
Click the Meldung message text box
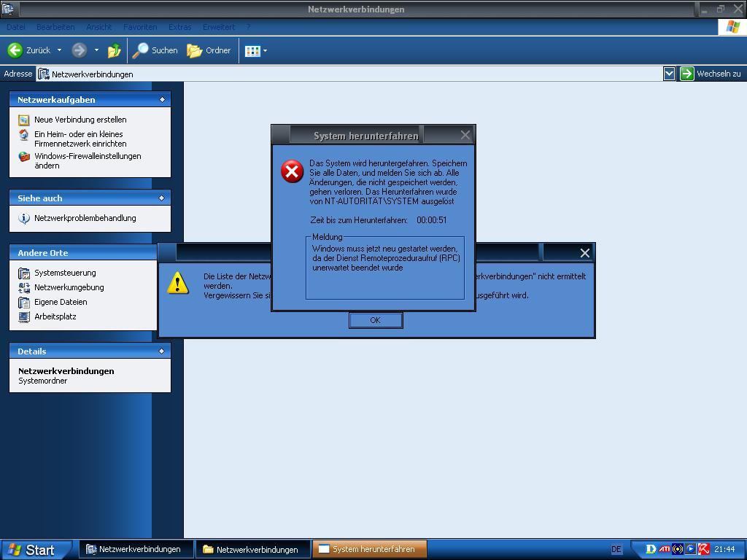tap(385, 268)
